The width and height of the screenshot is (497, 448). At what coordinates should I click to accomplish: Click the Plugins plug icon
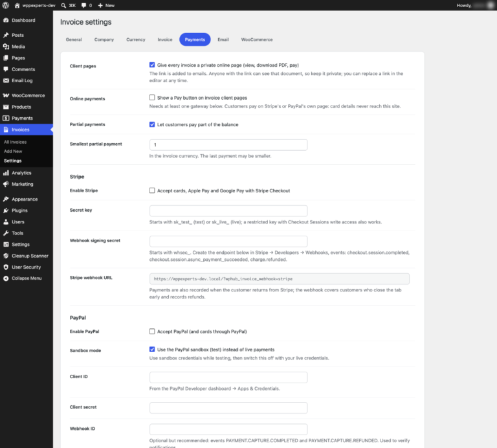pyautogui.click(x=6, y=210)
